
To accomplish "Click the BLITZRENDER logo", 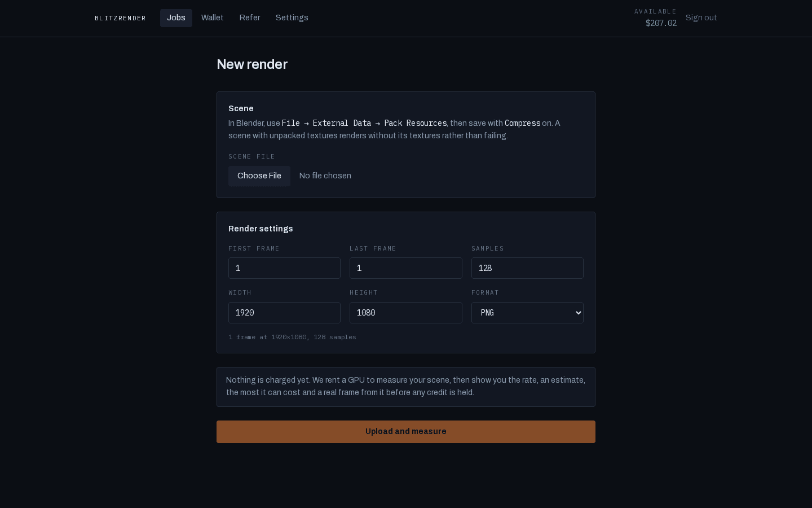I will tap(120, 18).
